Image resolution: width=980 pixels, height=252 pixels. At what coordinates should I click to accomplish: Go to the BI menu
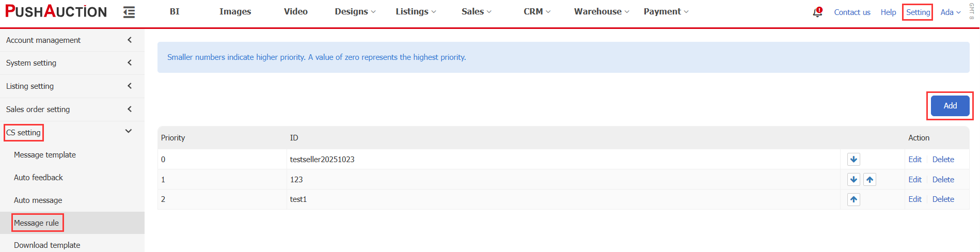175,11
